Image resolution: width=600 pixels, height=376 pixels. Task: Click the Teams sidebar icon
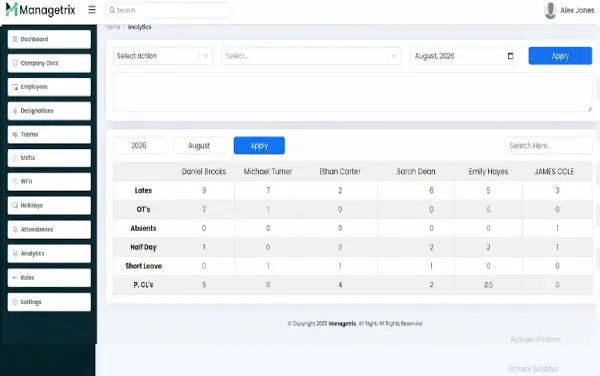[x=15, y=134]
